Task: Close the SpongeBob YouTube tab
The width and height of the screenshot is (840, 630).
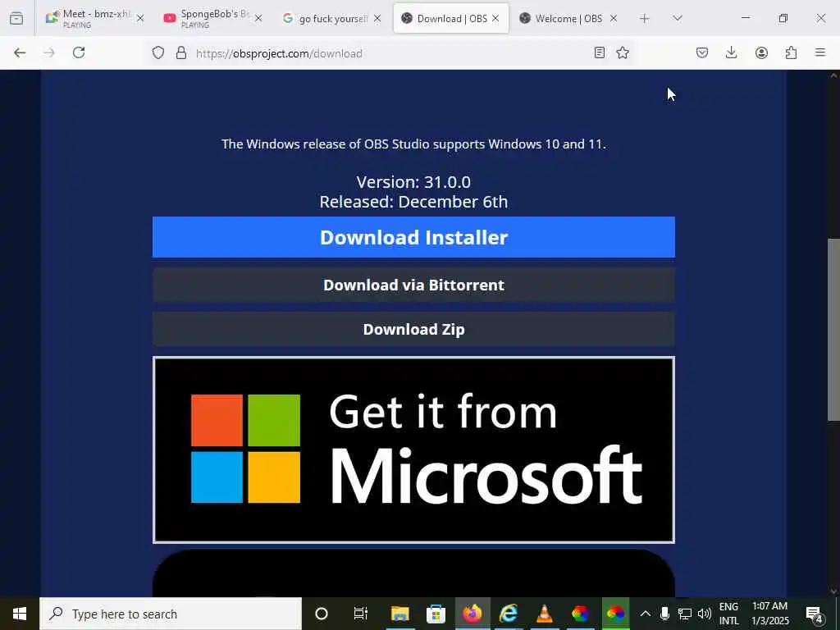Action: pyautogui.click(x=258, y=18)
